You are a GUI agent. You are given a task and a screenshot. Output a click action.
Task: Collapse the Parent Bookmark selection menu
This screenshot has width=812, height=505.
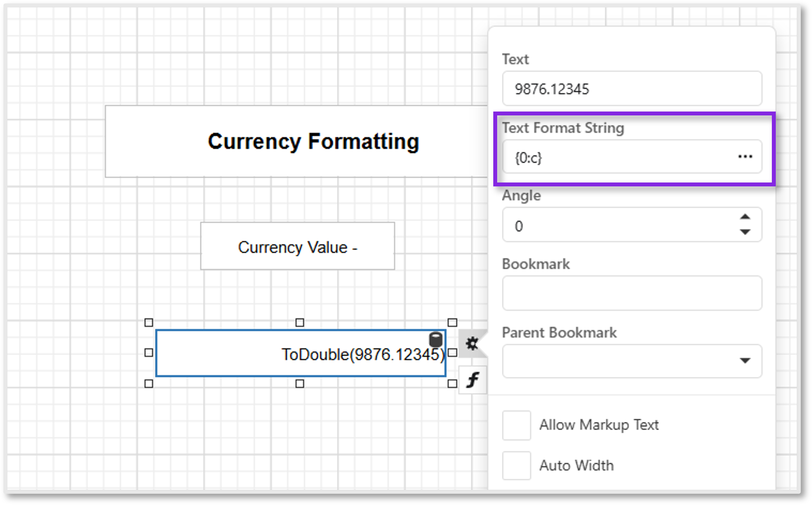coord(745,361)
